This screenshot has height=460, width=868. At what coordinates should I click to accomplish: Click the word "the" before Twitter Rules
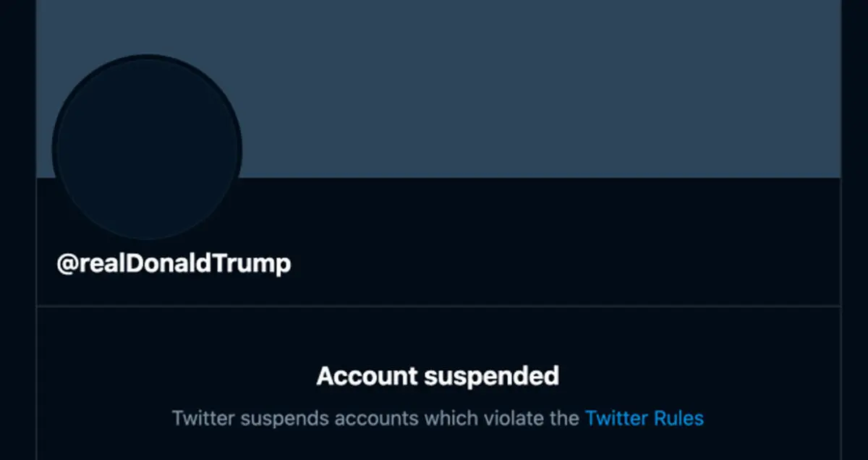(566, 418)
